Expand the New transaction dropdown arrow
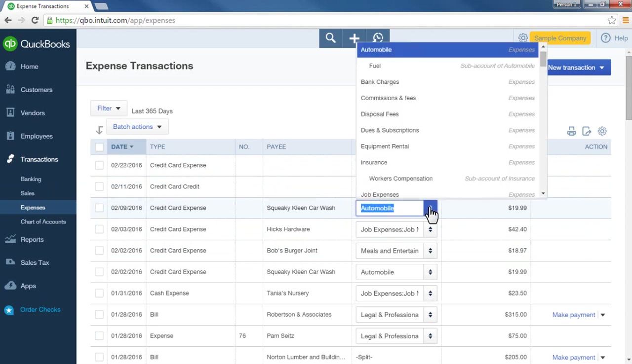 (602, 68)
